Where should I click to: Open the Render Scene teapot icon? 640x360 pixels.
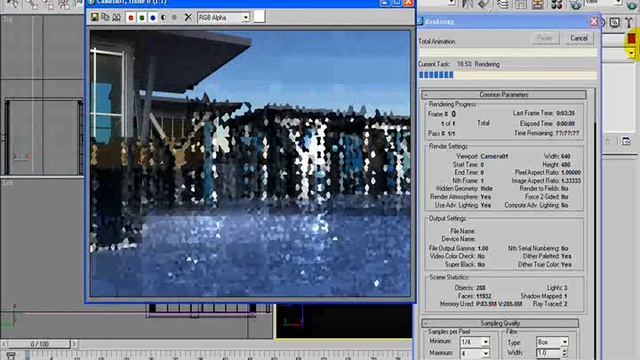576,4
